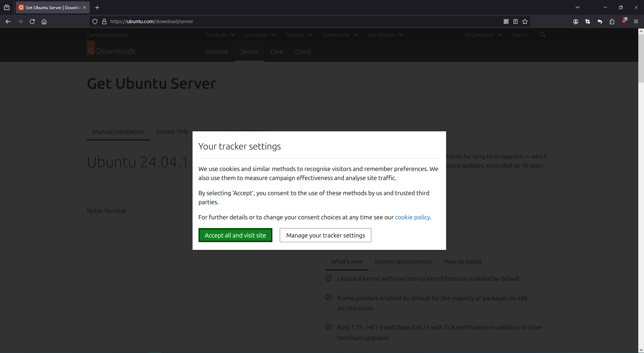Click the scrollbar up arrow
Image resolution: width=644 pixels, height=353 pixels.
[x=641, y=31]
